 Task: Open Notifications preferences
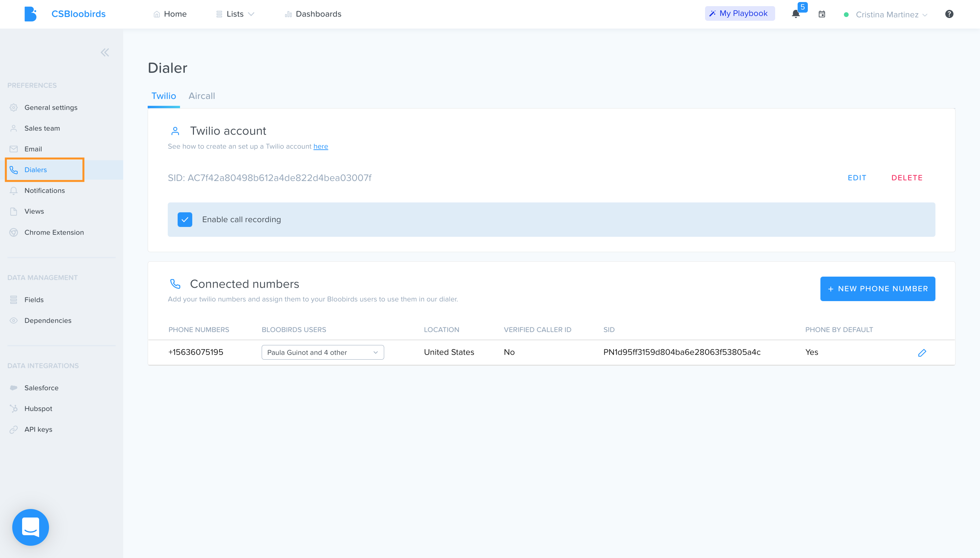[45, 191]
